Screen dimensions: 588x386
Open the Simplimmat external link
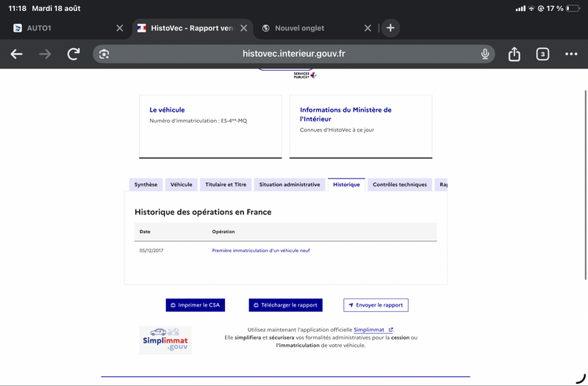click(373, 329)
